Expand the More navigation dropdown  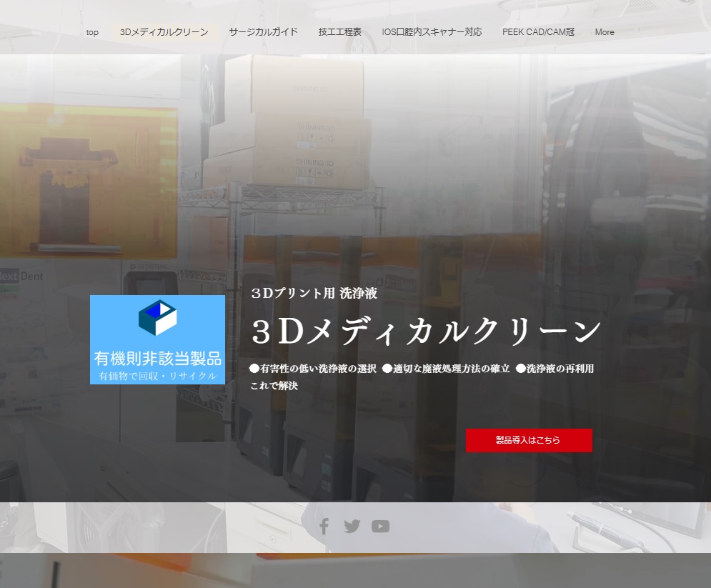[x=605, y=32]
